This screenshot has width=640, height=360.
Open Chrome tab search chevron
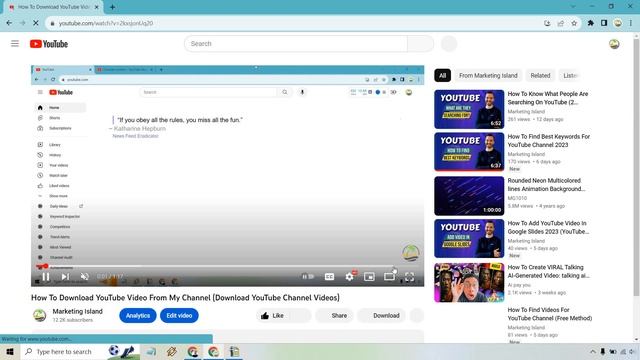tap(573, 7)
